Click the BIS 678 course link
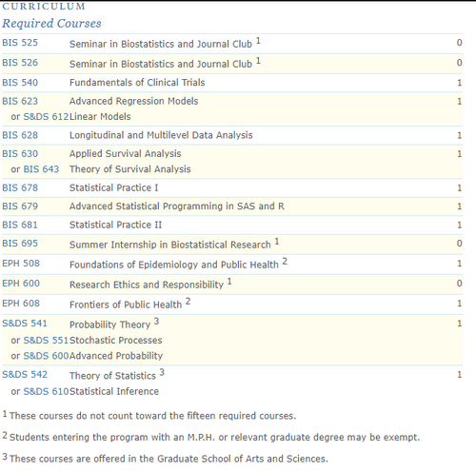 point(20,187)
